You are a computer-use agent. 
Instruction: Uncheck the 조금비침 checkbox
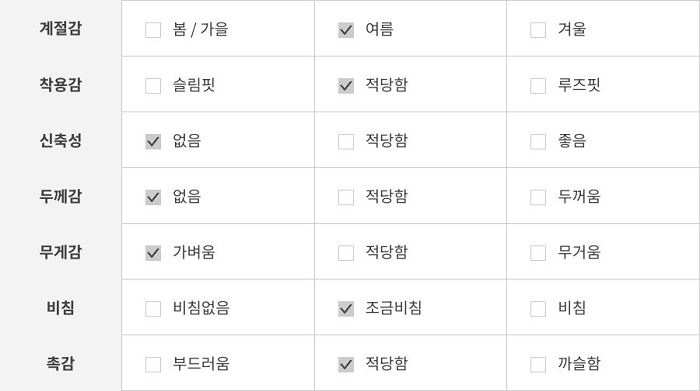tap(346, 309)
